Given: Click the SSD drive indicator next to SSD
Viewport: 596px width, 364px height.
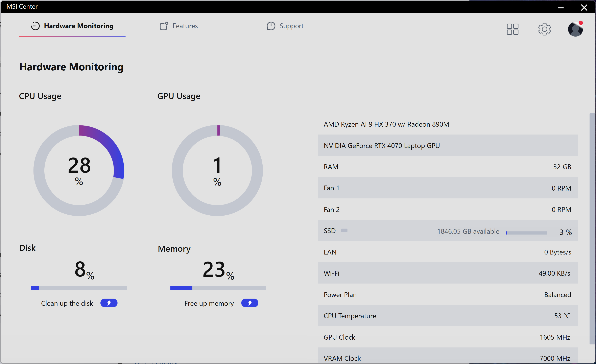Looking at the screenshot, I should point(344,230).
